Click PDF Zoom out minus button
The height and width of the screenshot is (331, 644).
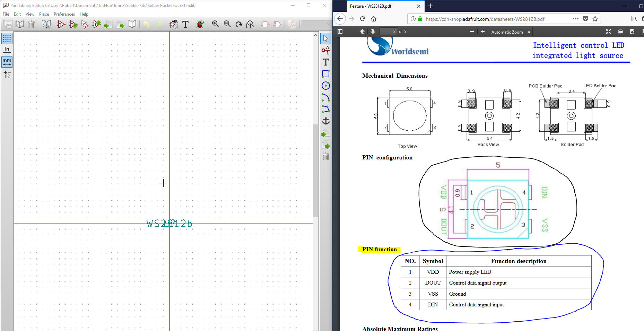(472, 32)
